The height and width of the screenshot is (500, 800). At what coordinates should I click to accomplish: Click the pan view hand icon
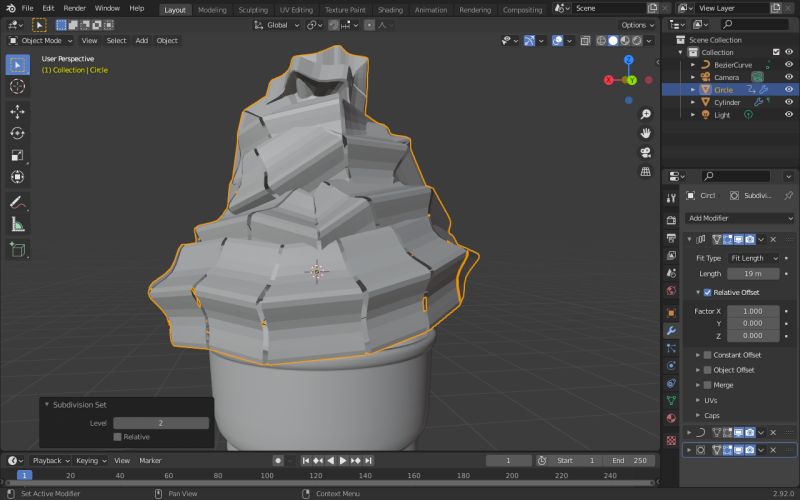click(645, 133)
